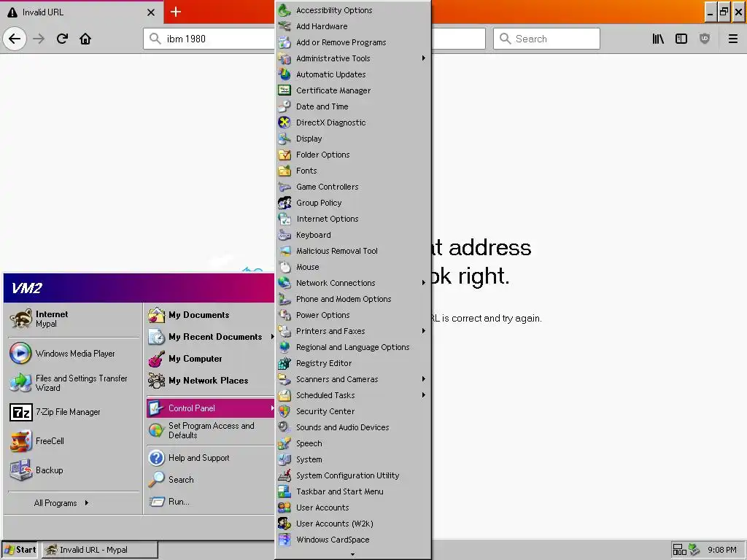Click the down arrow below Control Panel list
Image resolution: width=747 pixels, height=560 pixels.
352,554
